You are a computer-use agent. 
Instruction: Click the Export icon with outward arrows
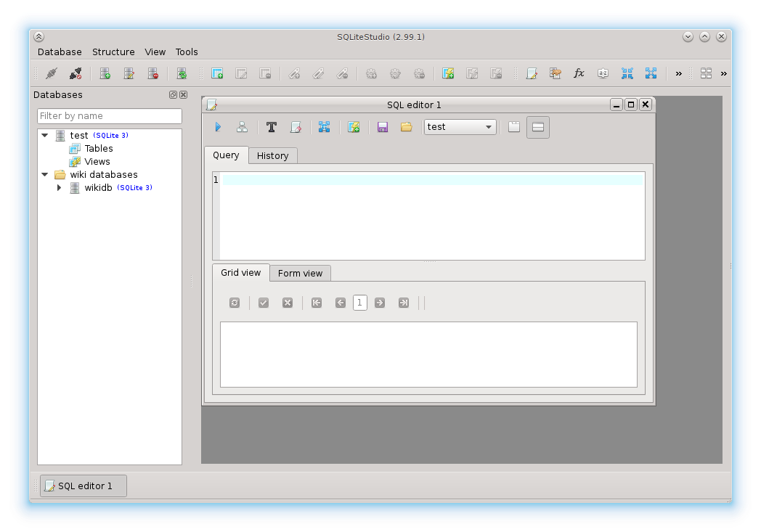pos(651,74)
